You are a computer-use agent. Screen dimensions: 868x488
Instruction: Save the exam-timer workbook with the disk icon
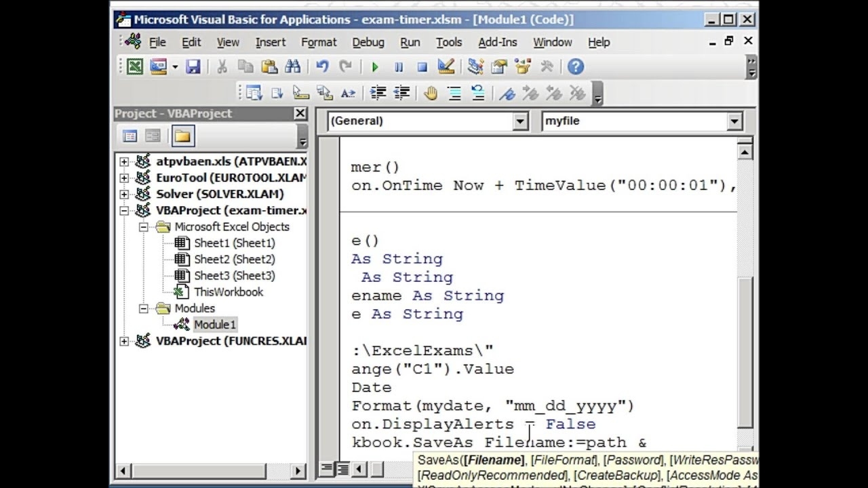[193, 66]
